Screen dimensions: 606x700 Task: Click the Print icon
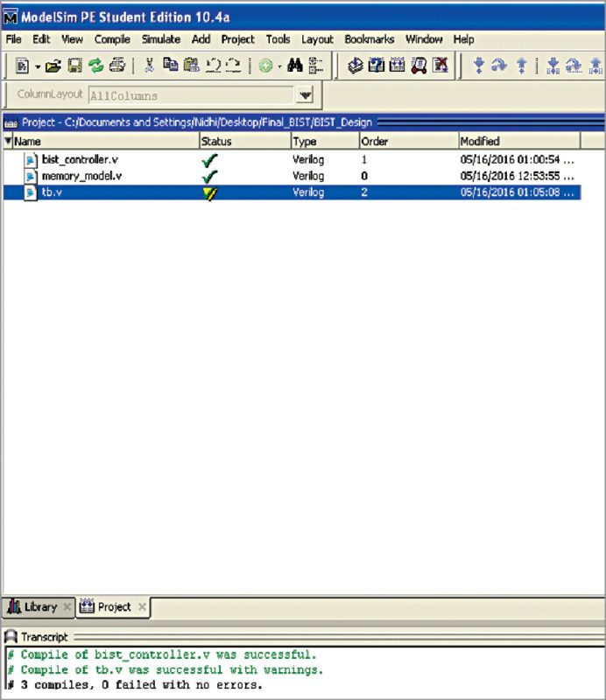[116, 66]
